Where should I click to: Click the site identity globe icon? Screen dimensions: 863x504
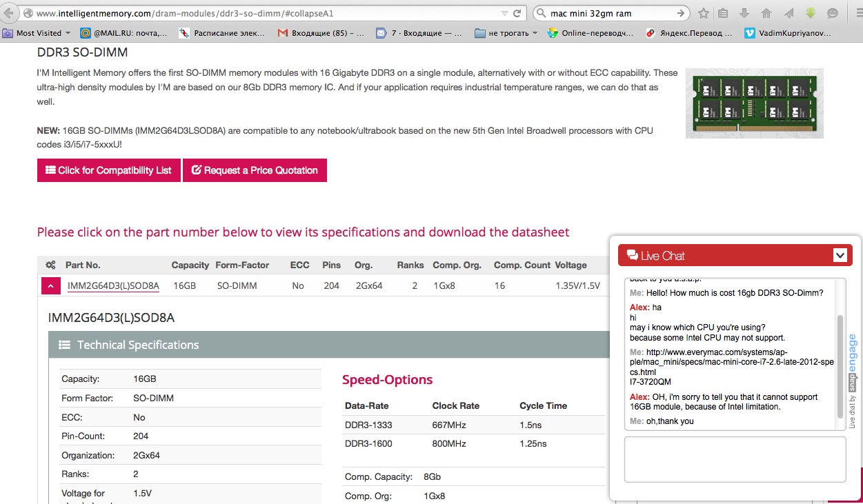pos(28,13)
